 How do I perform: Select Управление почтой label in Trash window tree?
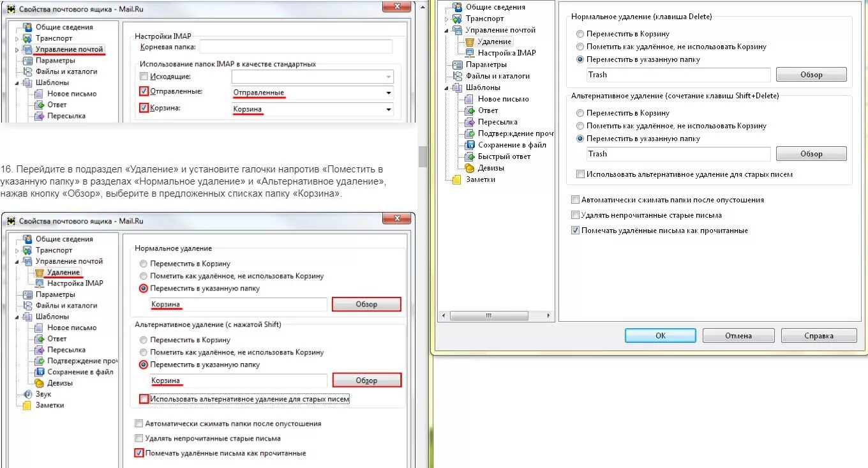500,30
